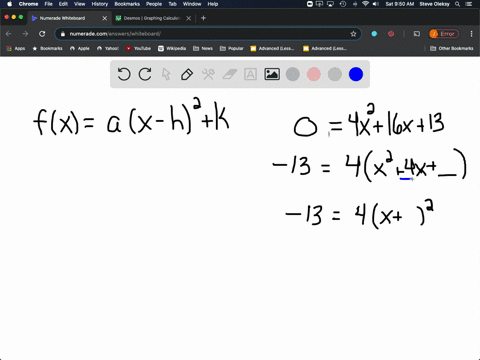Click the red extension icon
This screenshot has height=360, width=480.
coord(391,34)
